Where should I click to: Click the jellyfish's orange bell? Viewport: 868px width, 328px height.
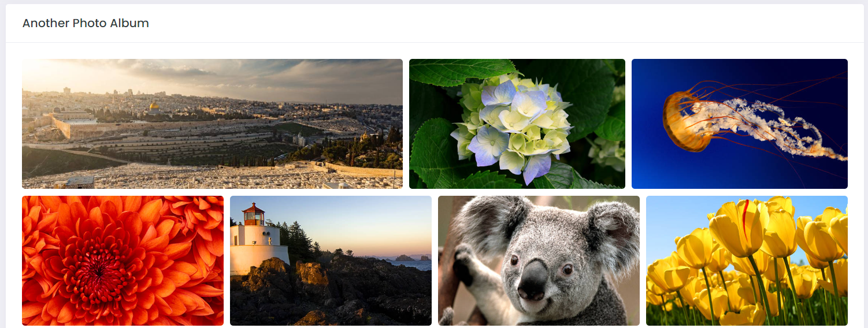tap(682, 121)
